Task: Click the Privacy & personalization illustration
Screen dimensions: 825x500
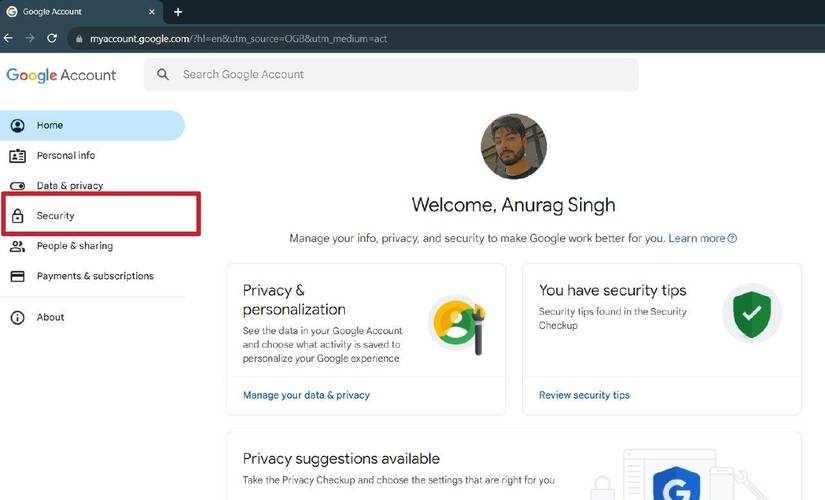Action: [x=458, y=325]
